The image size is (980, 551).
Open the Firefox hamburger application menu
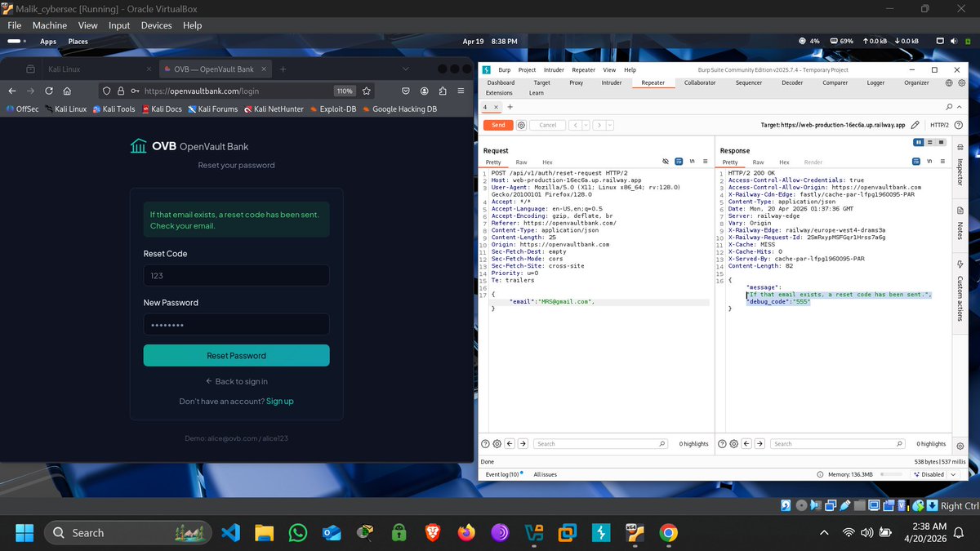point(461,91)
